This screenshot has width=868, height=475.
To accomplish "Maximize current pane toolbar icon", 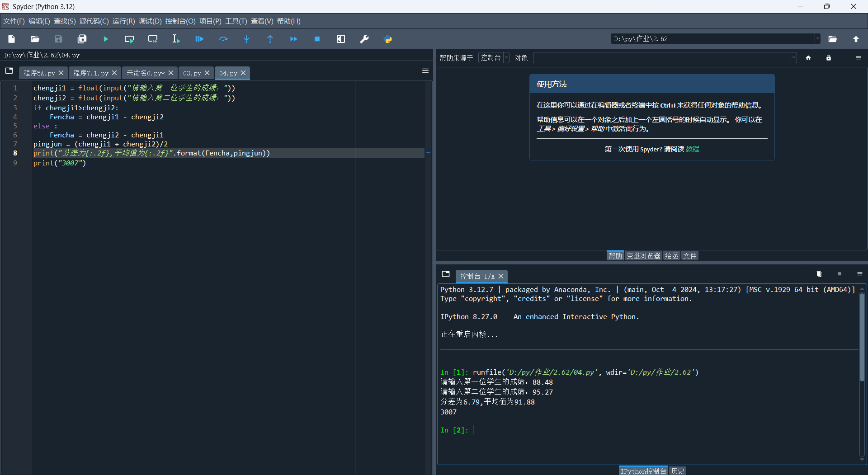I will 341,39.
